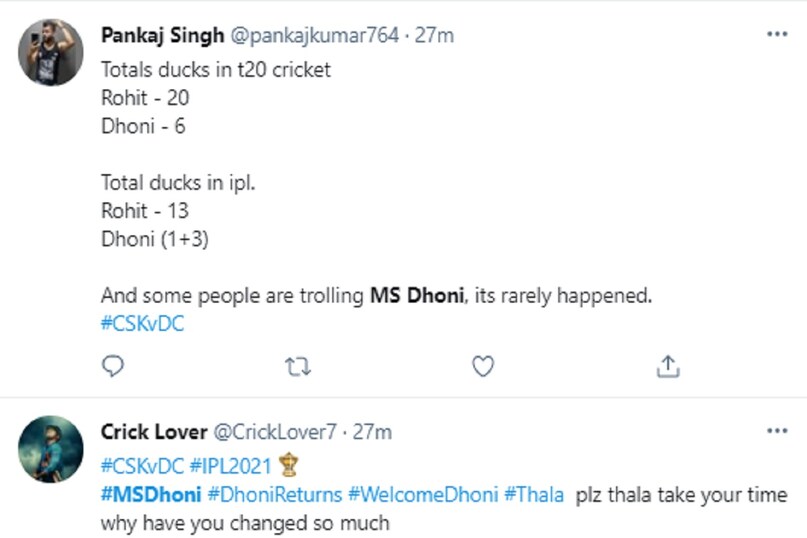Open the #IPL2021 hashtag
The image size is (807, 538).
point(226,464)
